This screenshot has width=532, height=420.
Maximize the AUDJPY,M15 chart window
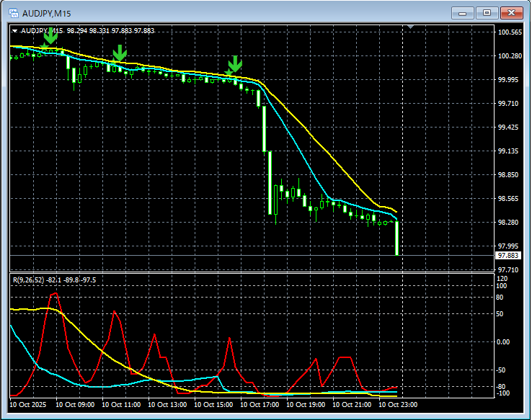487,12
